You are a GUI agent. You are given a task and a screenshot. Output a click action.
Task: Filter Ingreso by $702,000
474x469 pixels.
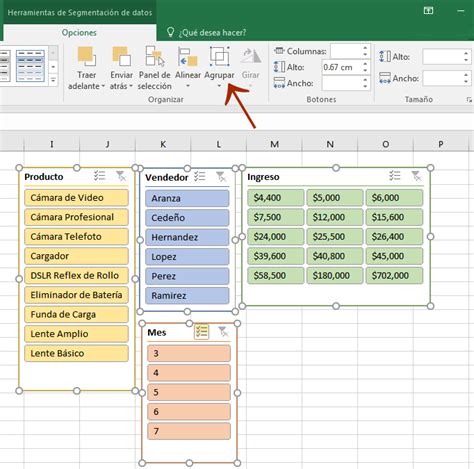394,275
